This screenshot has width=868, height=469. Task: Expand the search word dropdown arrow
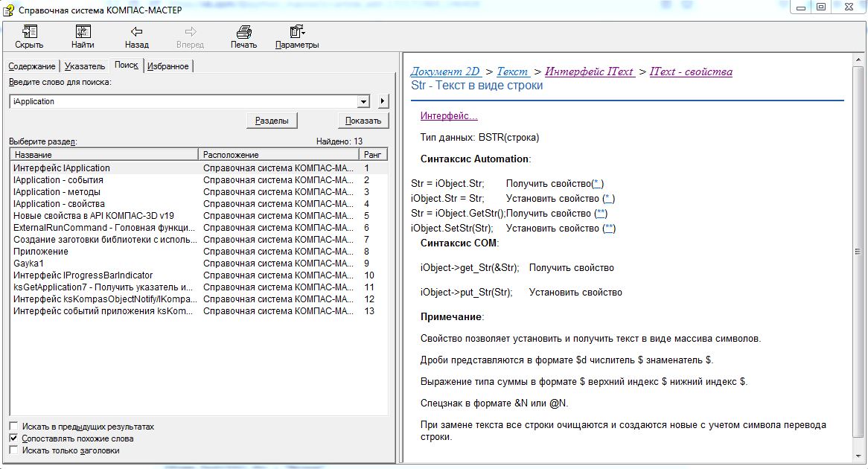click(x=363, y=101)
